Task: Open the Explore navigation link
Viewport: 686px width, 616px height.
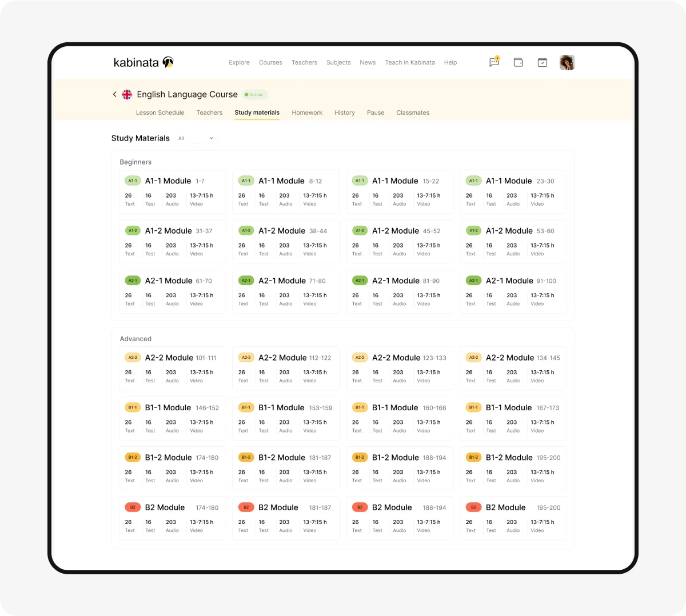Action: (239, 62)
